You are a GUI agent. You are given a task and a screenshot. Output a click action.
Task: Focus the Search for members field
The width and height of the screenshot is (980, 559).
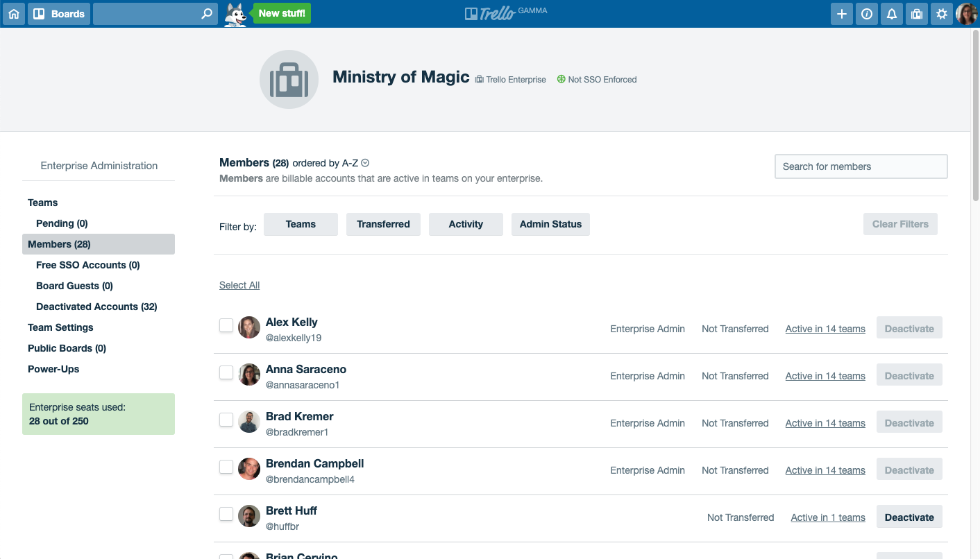pyautogui.click(x=861, y=166)
